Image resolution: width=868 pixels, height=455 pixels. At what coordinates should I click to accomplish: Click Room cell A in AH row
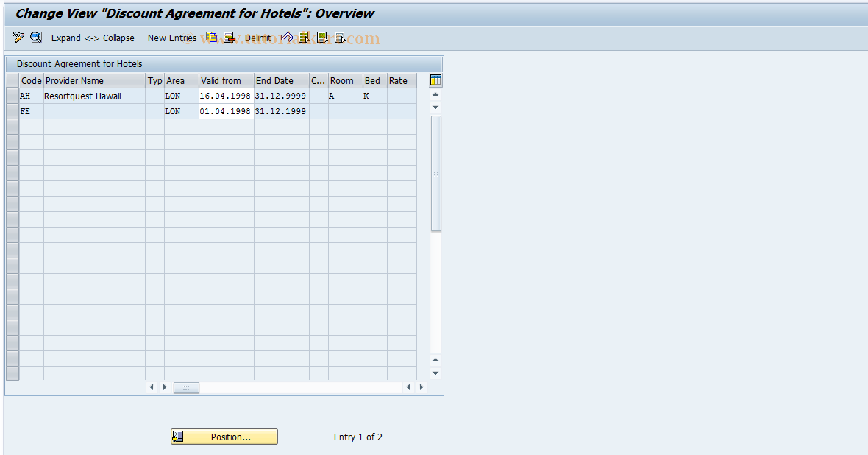click(x=346, y=96)
